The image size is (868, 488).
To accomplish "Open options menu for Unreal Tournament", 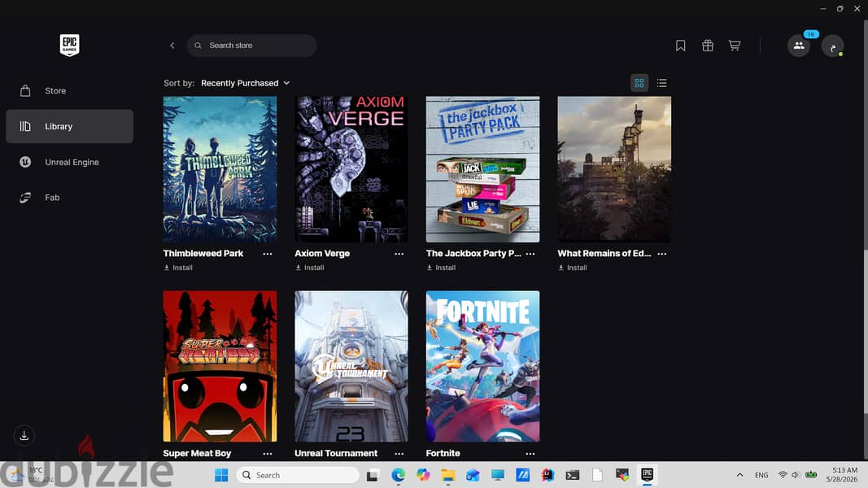I will [x=399, y=453].
